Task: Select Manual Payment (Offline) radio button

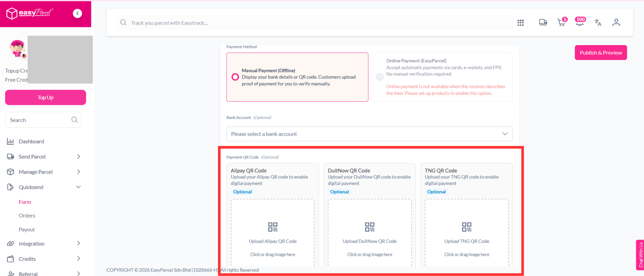Action: pos(235,77)
